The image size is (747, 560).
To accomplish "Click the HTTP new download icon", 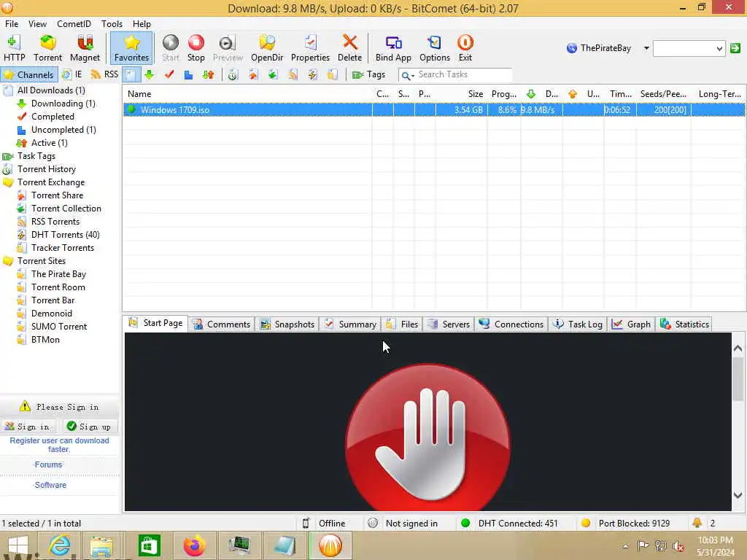I will click(x=14, y=48).
